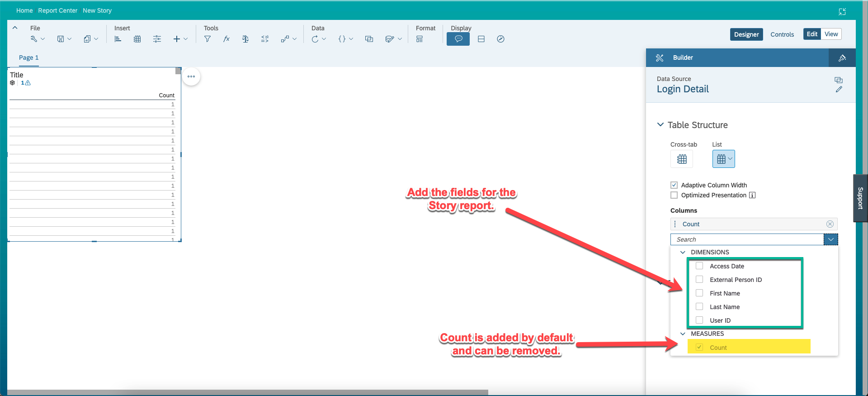Click the conditional formatting scales icon
This screenshot has height=396, width=868.
pyautogui.click(x=245, y=39)
